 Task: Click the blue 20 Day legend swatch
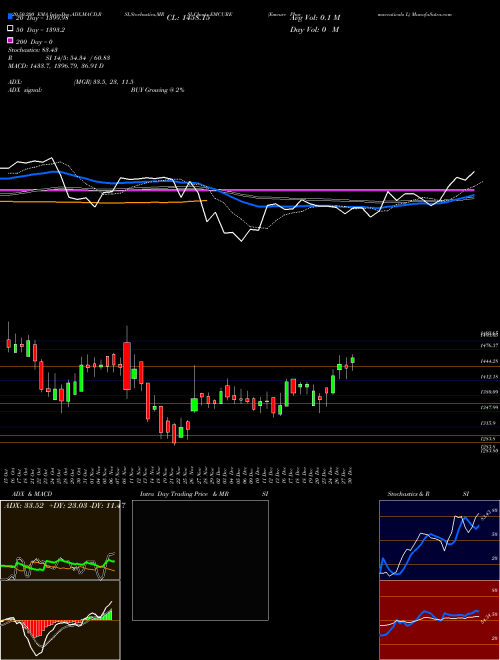pyautogui.click(x=10, y=17)
